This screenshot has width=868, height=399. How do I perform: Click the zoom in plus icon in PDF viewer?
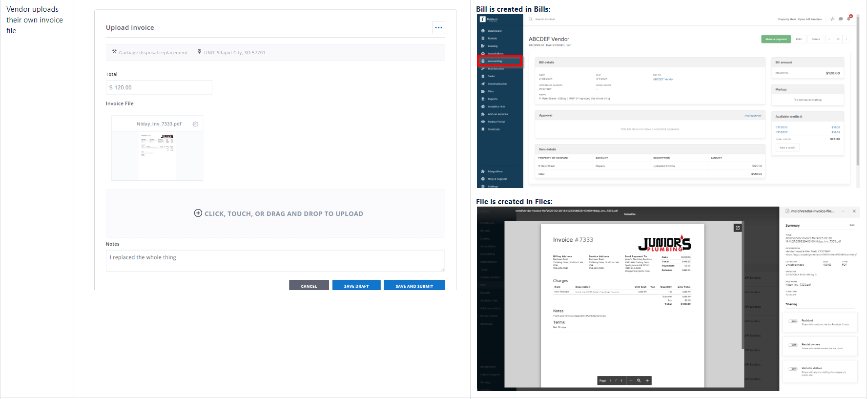click(x=647, y=380)
